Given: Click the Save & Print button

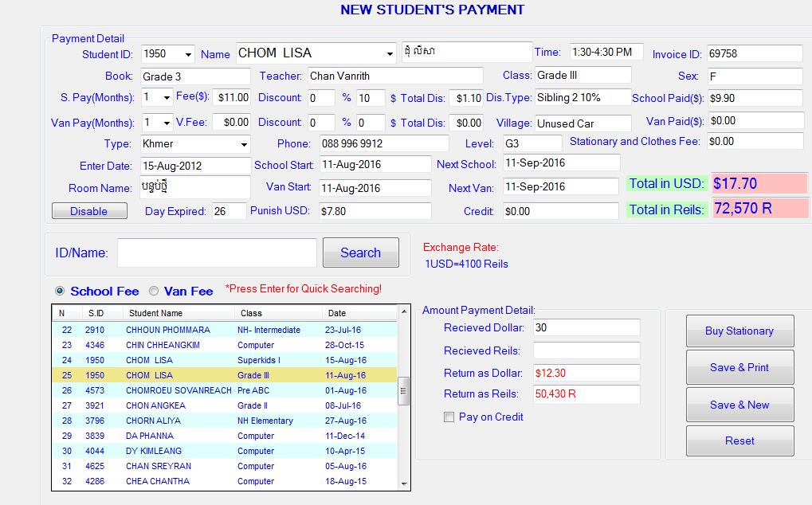Looking at the screenshot, I should coord(739,367).
